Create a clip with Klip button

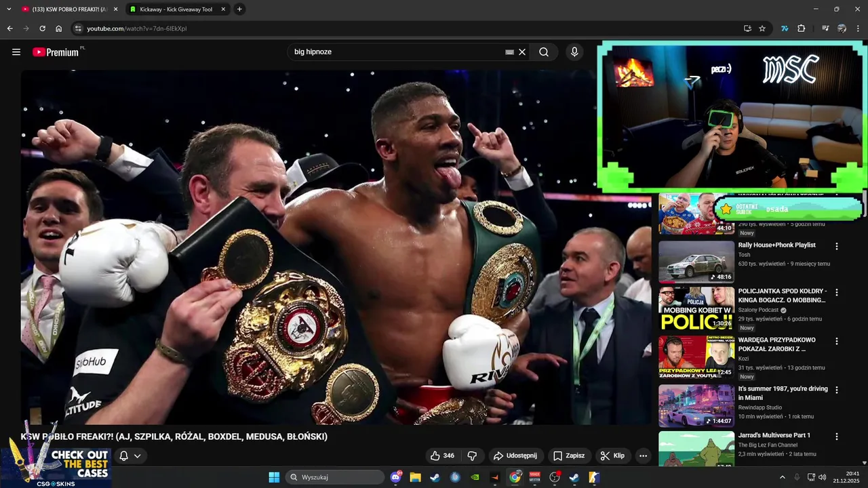pos(611,455)
